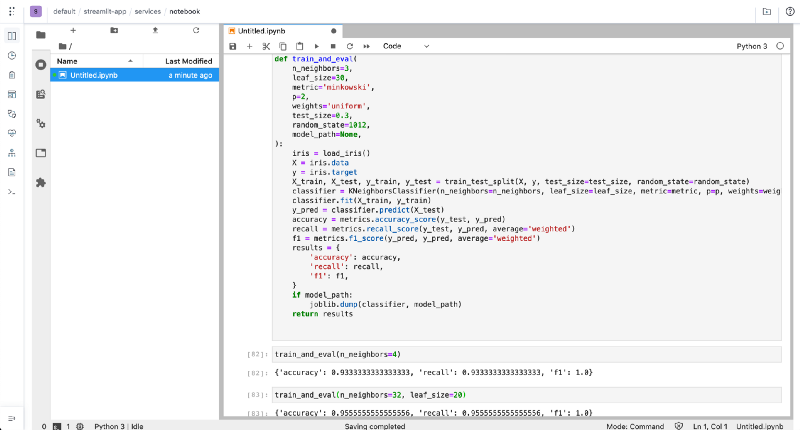Insert a new cell below via notebook toolbar plus
The height and width of the screenshot is (430, 800).
pyautogui.click(x=249, y=46)
